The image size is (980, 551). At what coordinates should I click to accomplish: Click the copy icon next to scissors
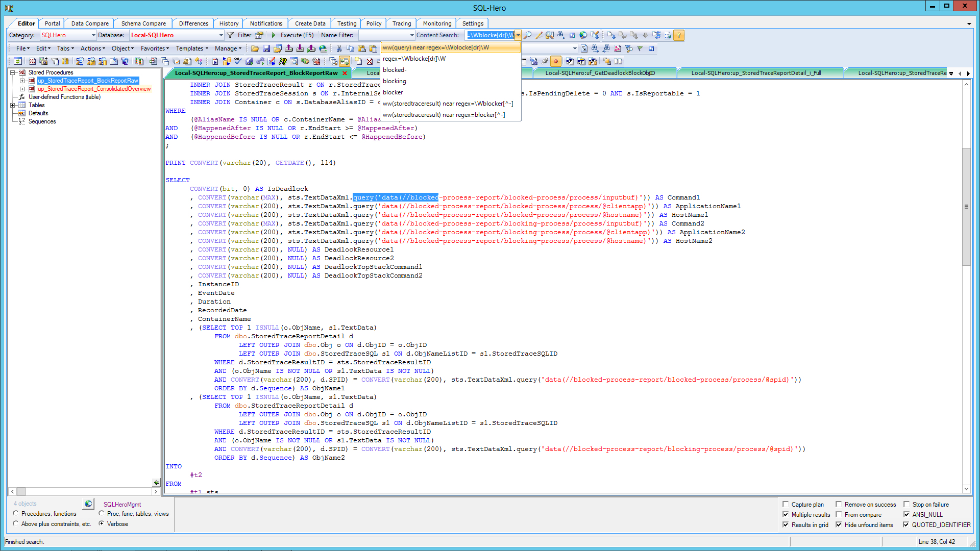(x=351, y=48)
